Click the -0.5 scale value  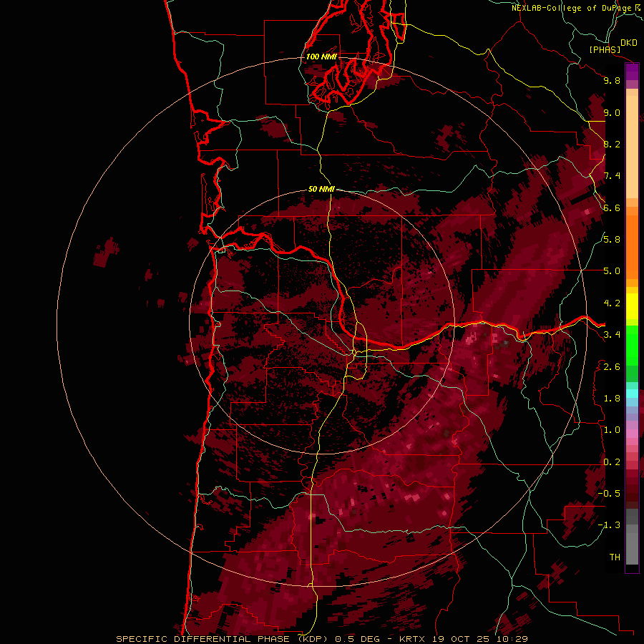[609, 494]
